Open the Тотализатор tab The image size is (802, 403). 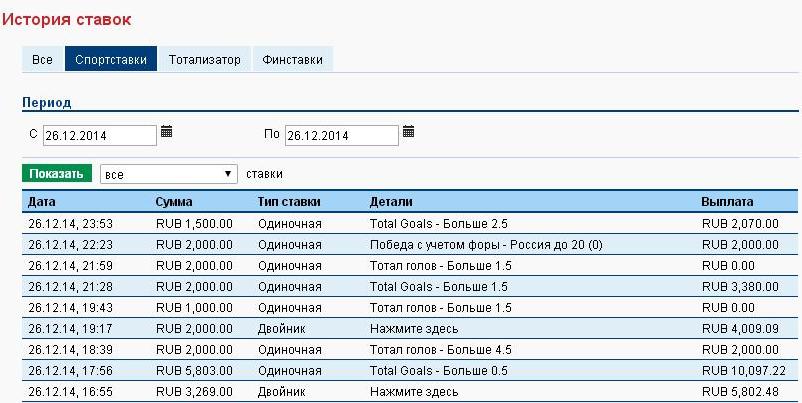(204, 59)
